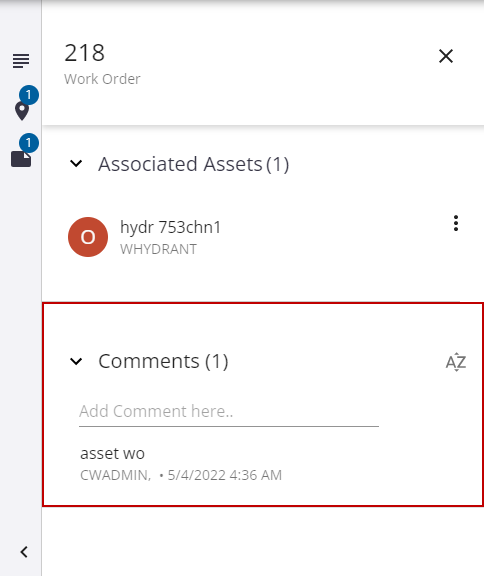The height and width of the screenshot is (576, 484).
Task: Select the hydr 753chn1 asset name
Action: click(170, 227)
